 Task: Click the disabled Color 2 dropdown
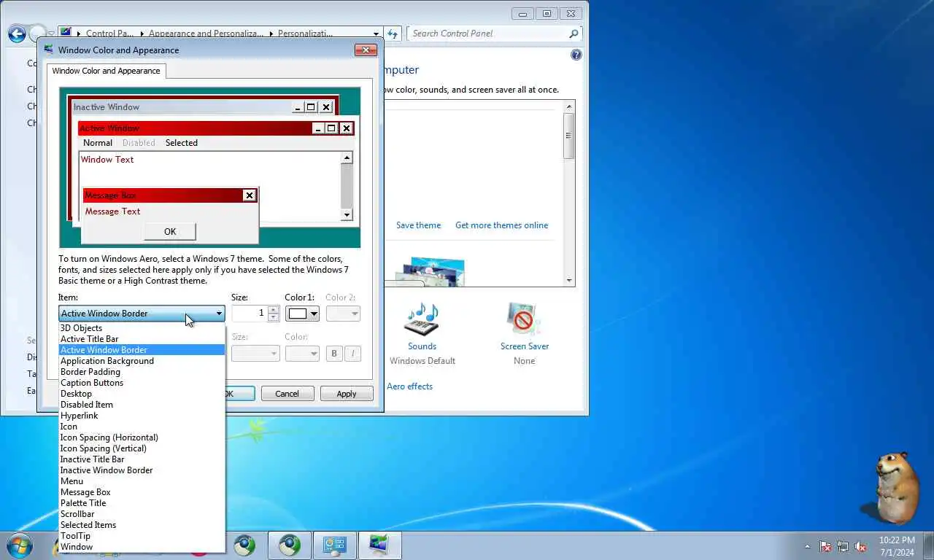click(343, 314)
